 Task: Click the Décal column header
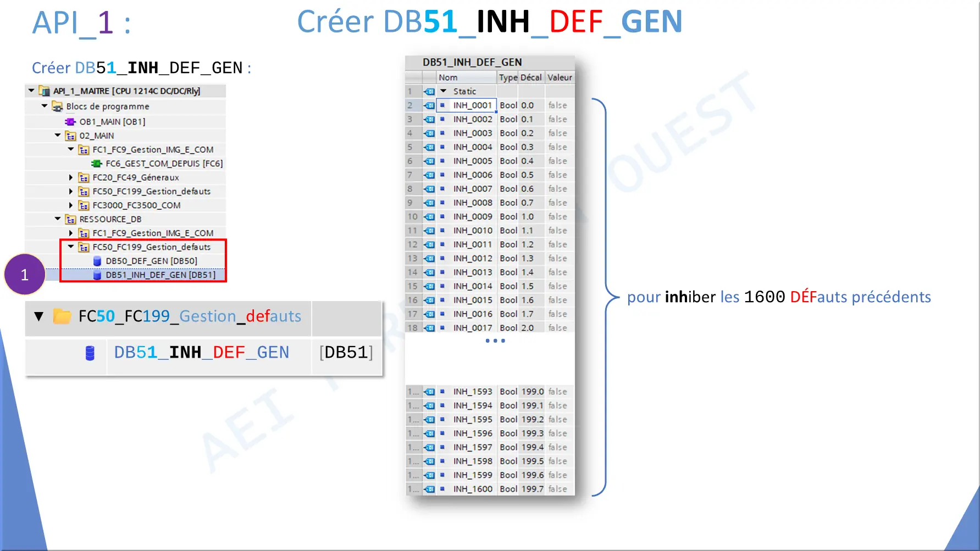[x=531, y=77]
